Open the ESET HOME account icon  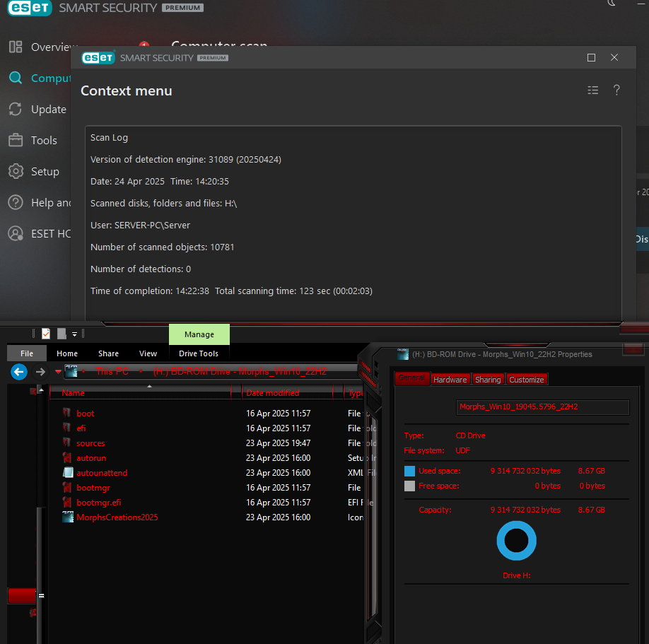pyautogui.click(x=16, y=233)
